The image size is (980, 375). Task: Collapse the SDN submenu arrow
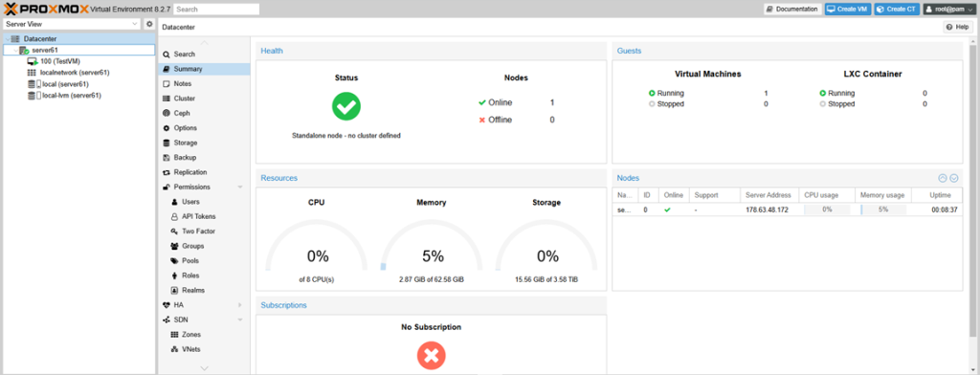point(240,320)
